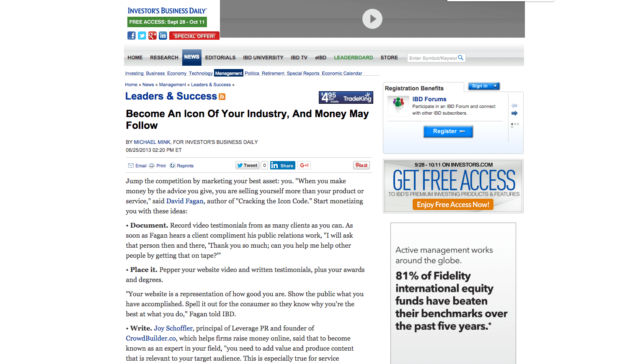Open the Google Plus icon in header
The width and height of the screenshot is (638, 364).
click(152, 36)
